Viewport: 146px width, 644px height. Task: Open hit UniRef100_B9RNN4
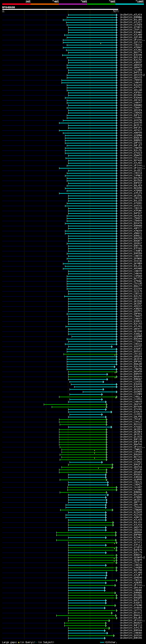[131, 17]
